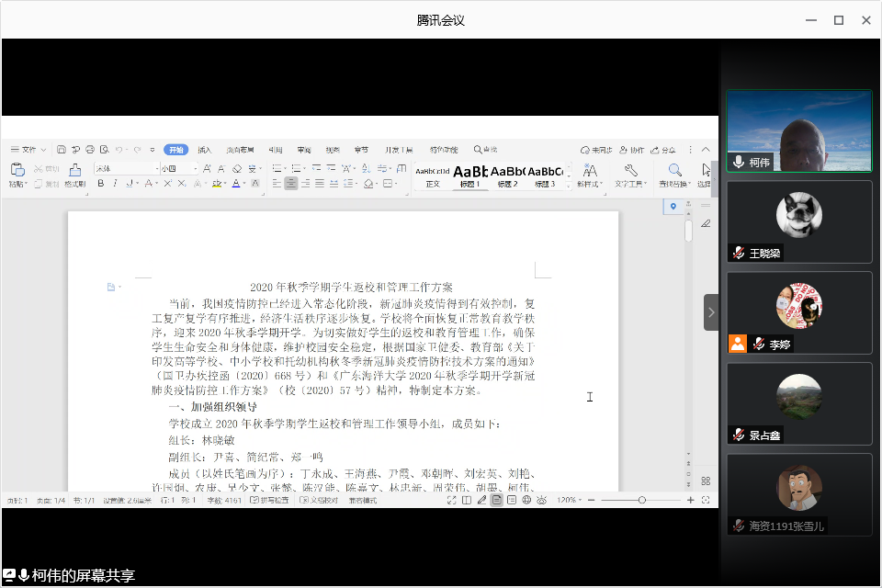This screenshot has height=588, width=882.
Task: Open the font name dropdown showing 宋体
Action: (126, 169)
